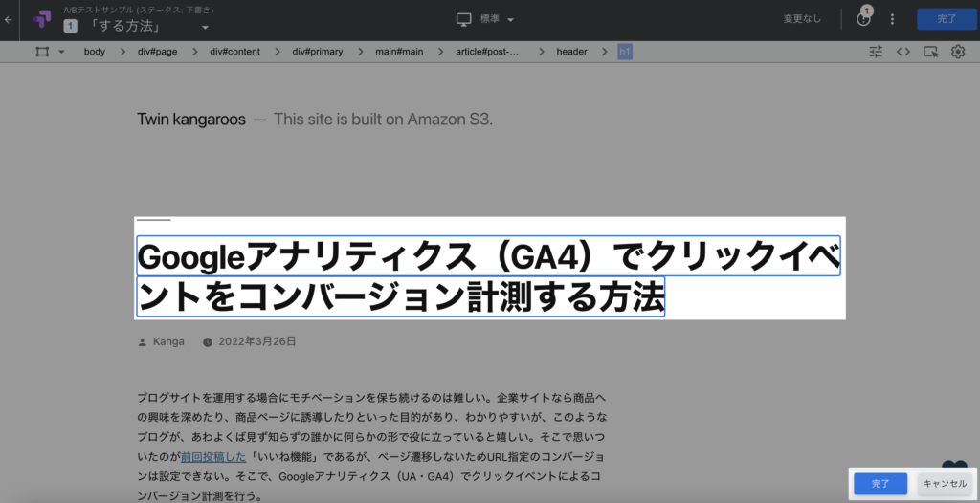Click the top-right 完了 button
The width and height of the screenshot is (980, 503).
pos(947,19)
